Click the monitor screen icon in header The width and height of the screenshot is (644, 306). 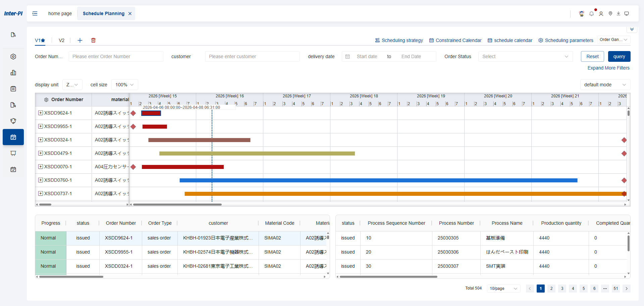pyautogui.click(x=627, y=13)
